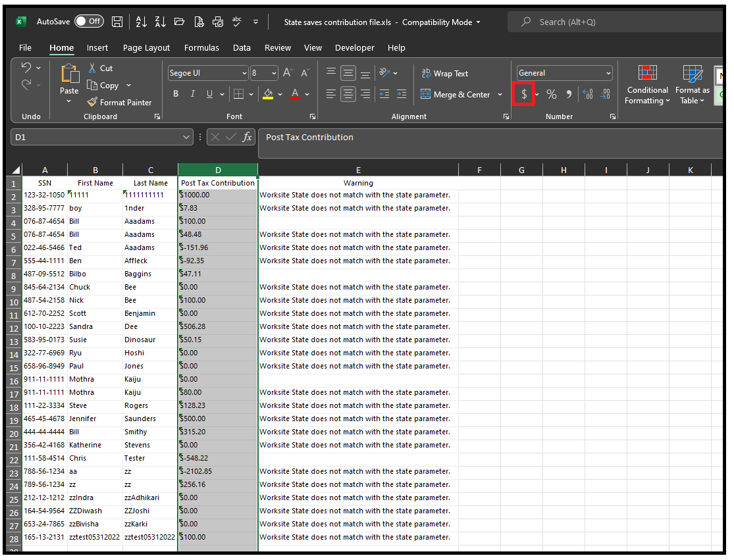Toggle Underline formatting
Image resolution: width=734 pixels, height=560 pixels.
(x=209, y=94)
